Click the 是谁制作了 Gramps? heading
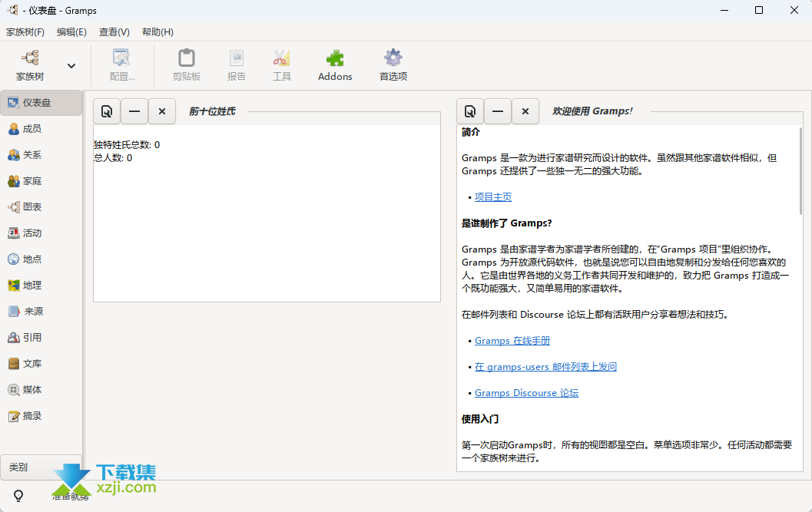The image size is (812, 512). [506, 223]
